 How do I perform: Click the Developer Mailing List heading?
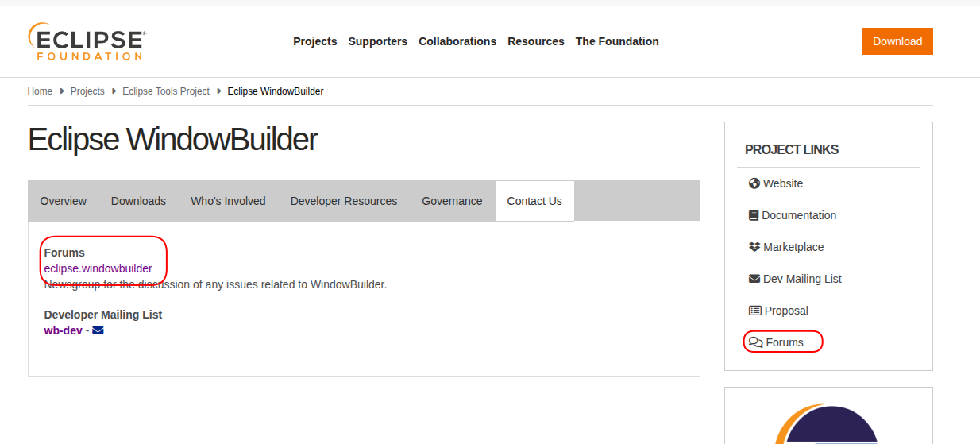(103, 315)
